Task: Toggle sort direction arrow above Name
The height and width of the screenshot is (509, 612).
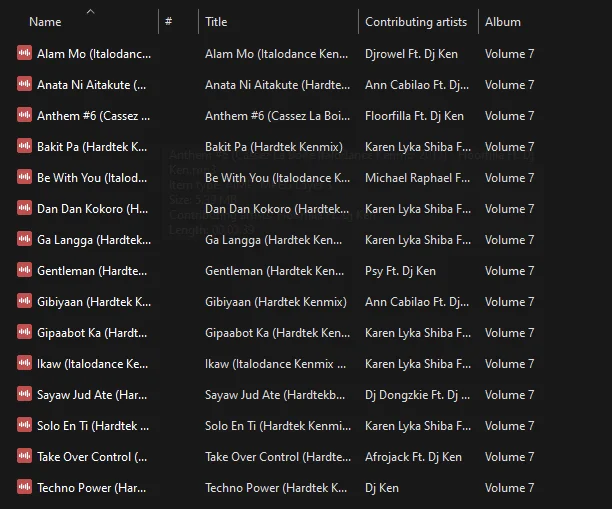Action: click(x=90, y=11)
